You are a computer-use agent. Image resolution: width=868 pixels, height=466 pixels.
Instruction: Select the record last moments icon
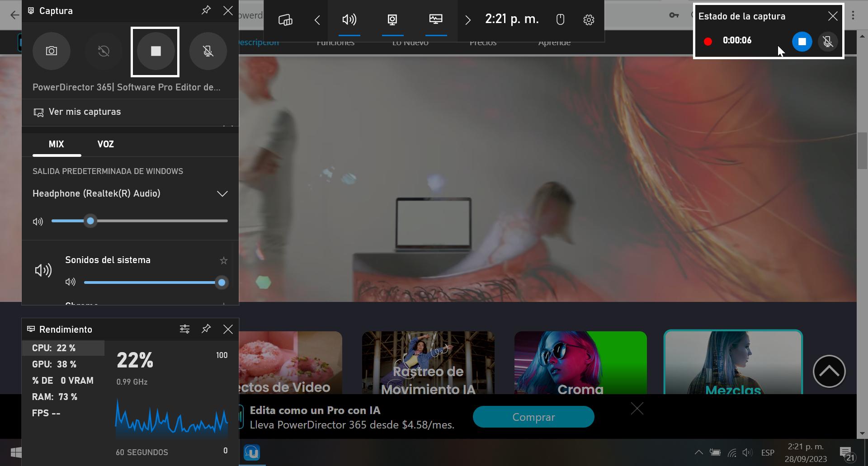pyautogui.click(x=103, y=51)
